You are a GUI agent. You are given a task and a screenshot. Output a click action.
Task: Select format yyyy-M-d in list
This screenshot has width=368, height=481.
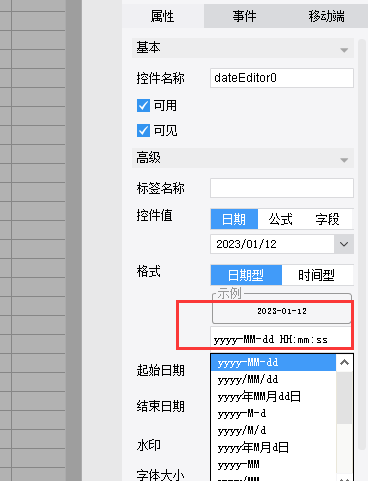(x=273, y=413)
